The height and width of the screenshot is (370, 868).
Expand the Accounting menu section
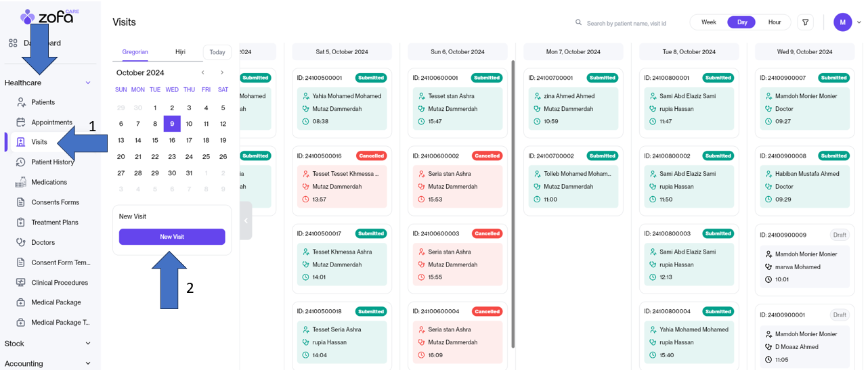[x=87, y=363]
